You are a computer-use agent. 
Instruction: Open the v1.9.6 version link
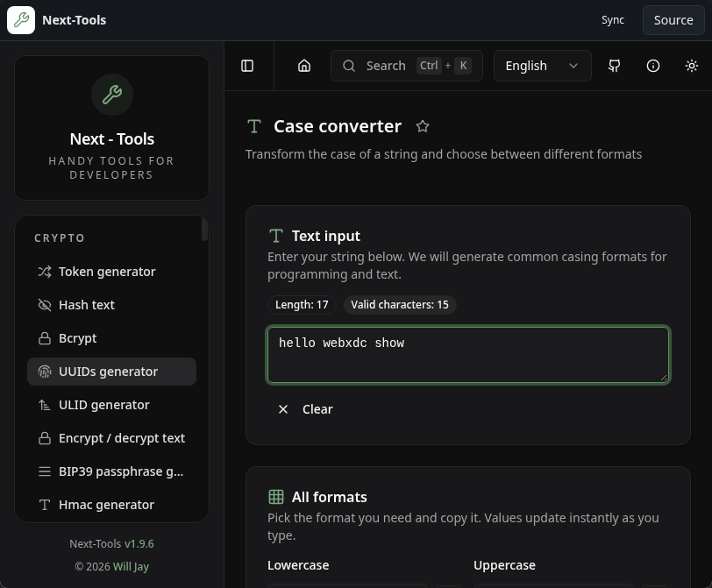click(x=139, y=543)
